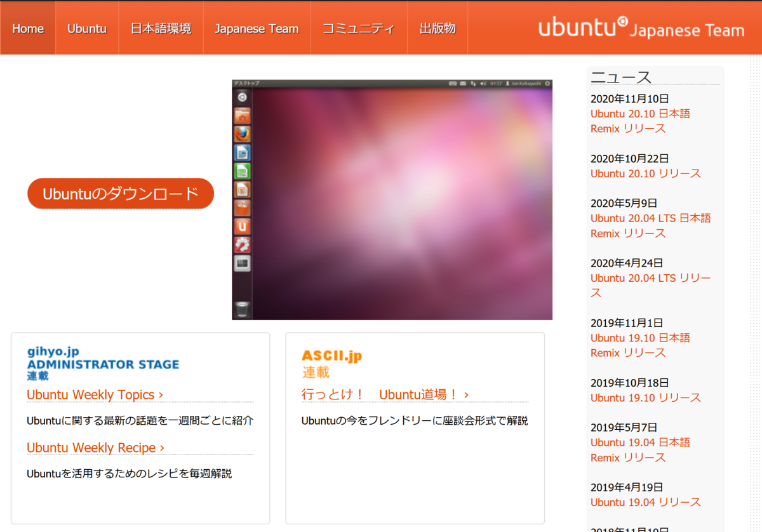Click the sound indicator in the top panel
Screen dimensions: 762x532
484,84
